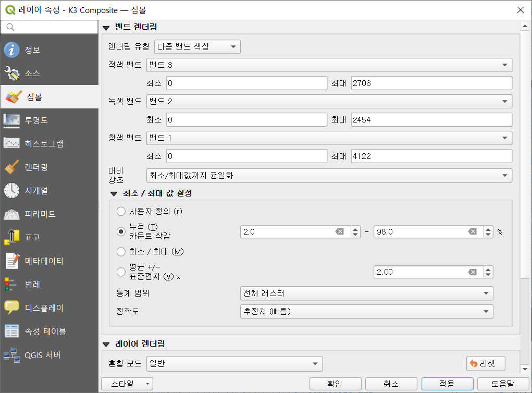Clear the 2.00 standard deviation value
The width and height of the screenshot is (532, 393).
pos(473,272)
